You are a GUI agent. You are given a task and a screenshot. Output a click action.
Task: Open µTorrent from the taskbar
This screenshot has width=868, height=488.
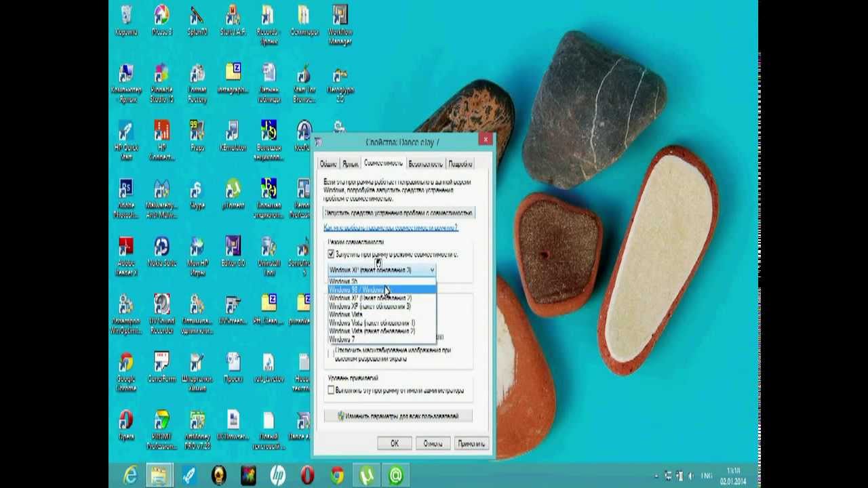pos(366,476)
